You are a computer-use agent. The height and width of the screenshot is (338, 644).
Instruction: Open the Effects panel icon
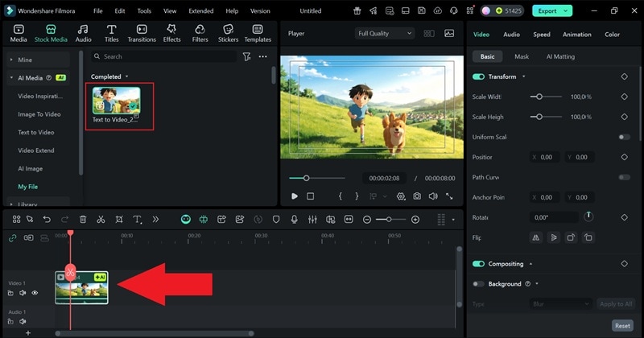171,29
